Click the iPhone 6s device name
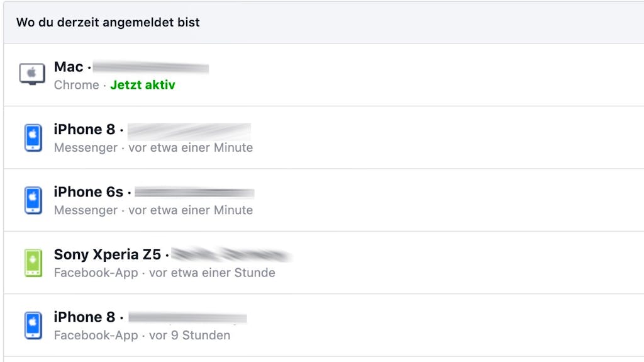644x362 pixels. click(x=88, y=191)
